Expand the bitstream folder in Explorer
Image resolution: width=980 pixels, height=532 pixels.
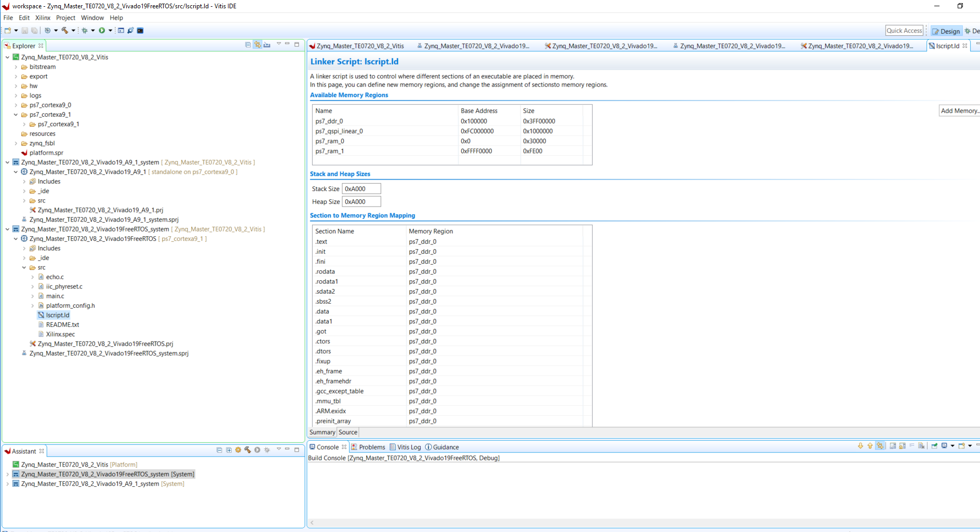(16, 67)
